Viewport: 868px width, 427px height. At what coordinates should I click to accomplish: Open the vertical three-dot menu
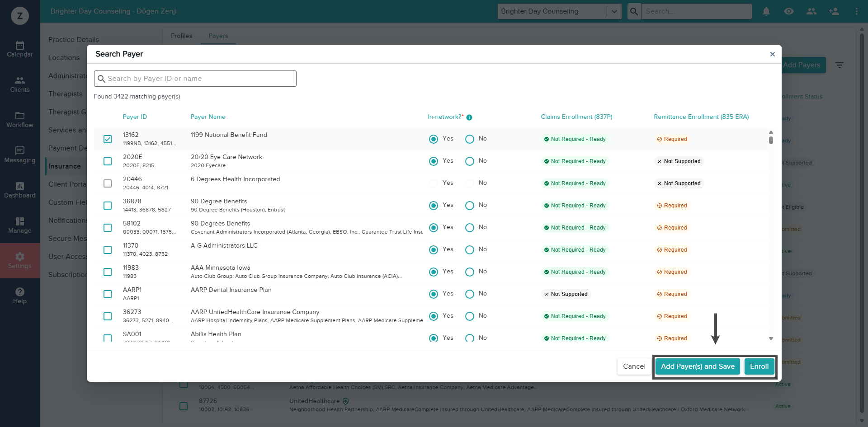point(857,11)
